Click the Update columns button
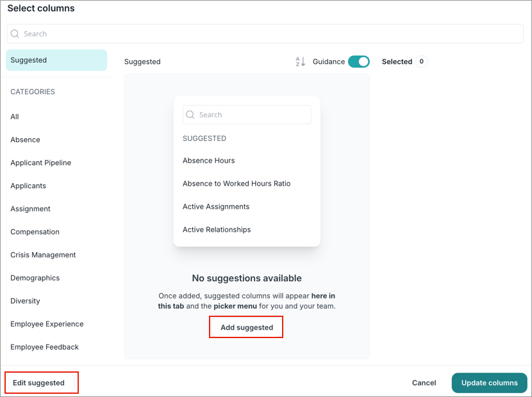Viewport: 532px width, 397px height. click(x=489, y=383)
